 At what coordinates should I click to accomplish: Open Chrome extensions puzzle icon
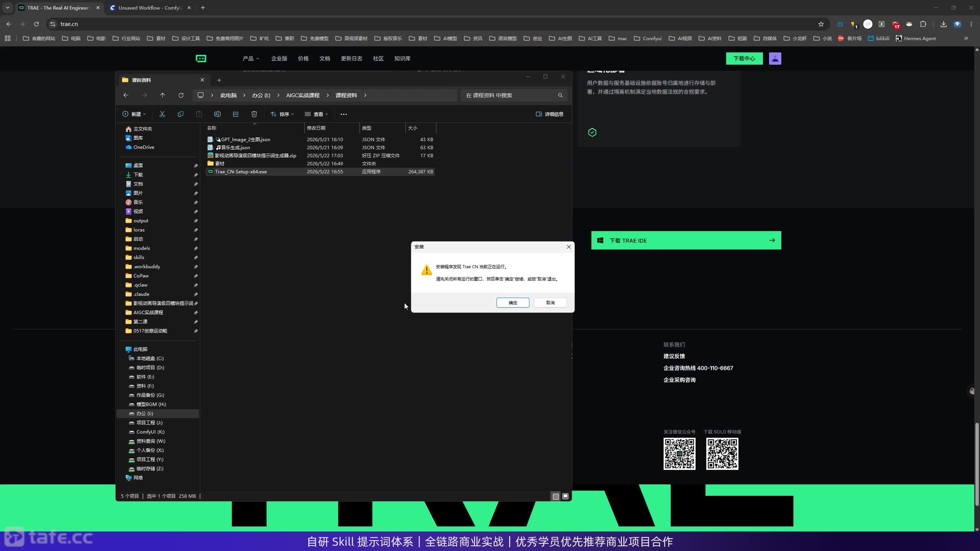(x=923, y=24)
